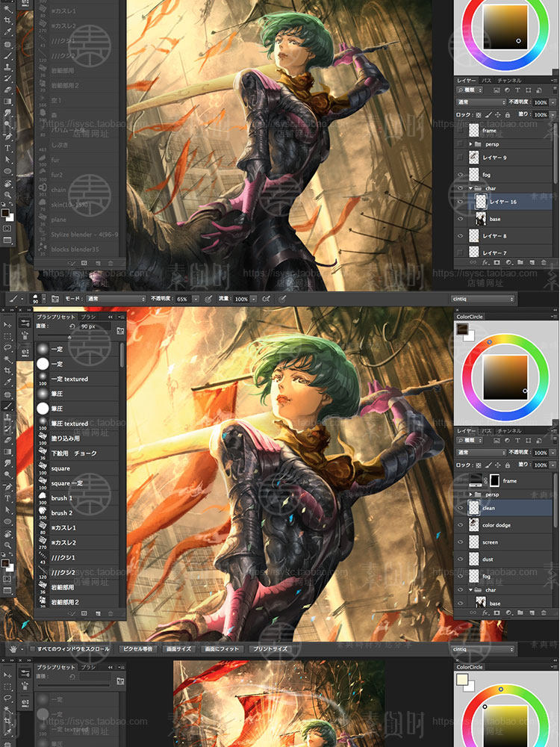Click the 画面にフィット button
Screen dimensions: 560x747
pyautogui.click(x=222, y=649)
